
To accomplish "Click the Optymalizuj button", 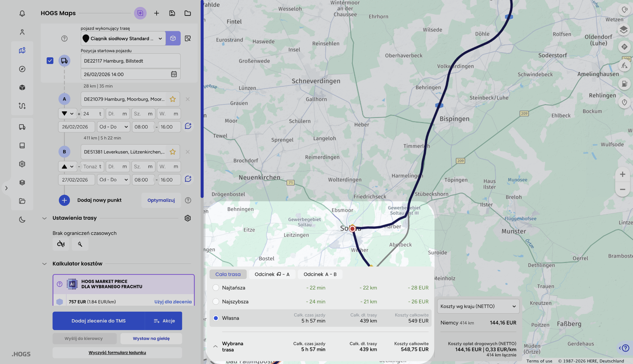I will pyautogui.click(x=161, y=200).
